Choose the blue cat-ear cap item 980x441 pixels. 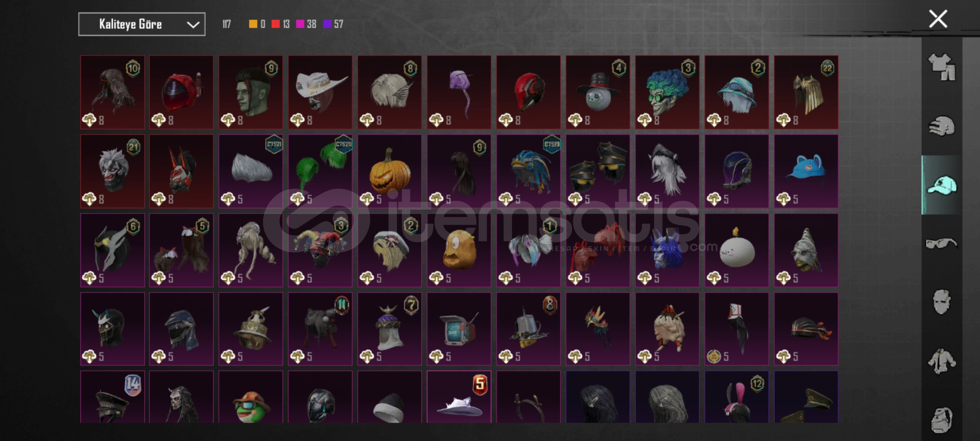coord(806,171)
